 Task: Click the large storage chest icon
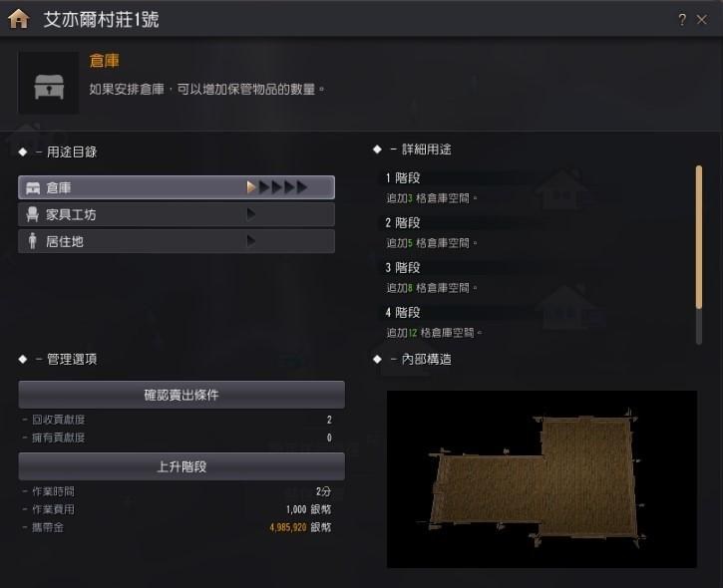[x=49, y=87]
